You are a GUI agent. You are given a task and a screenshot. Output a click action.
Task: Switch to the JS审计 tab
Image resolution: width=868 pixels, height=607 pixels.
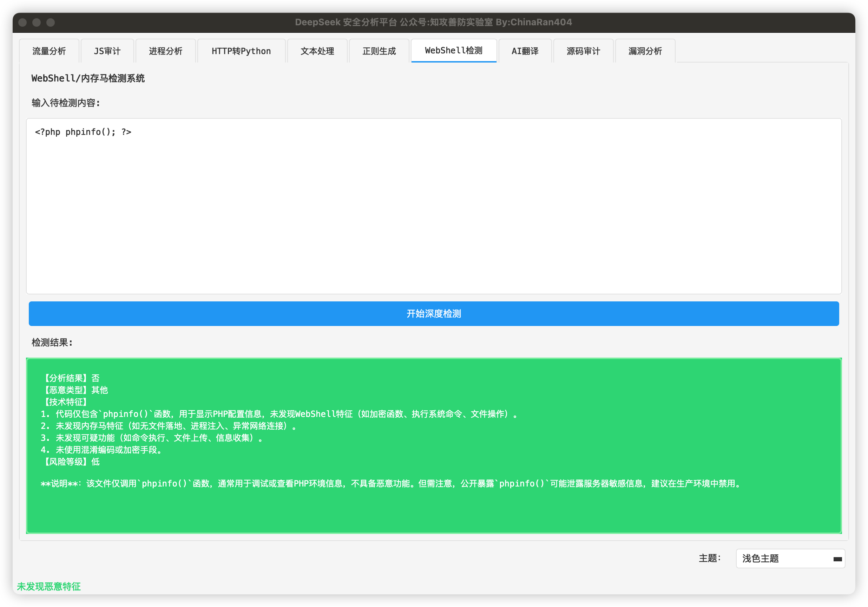[x=107, y=51]
